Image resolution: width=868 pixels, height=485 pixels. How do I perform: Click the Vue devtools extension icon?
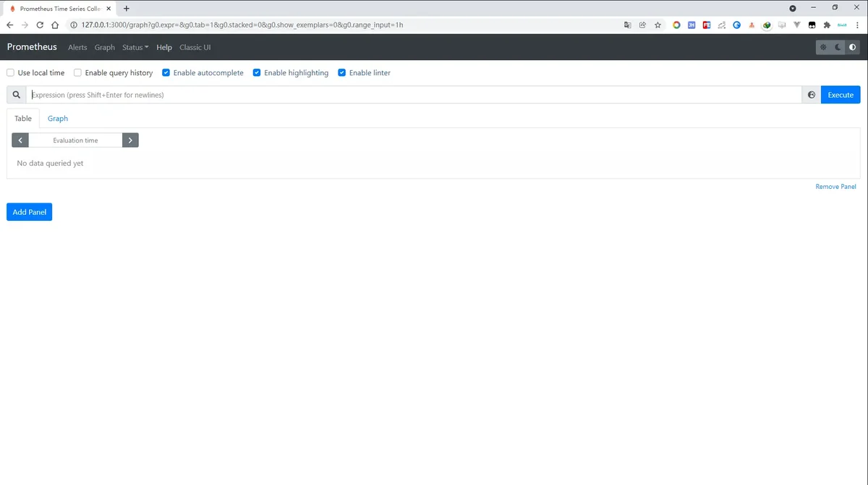[797, 25]
